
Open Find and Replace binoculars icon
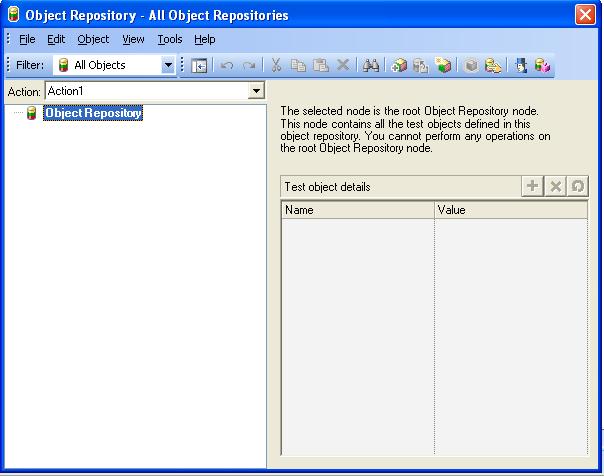point(371,65)
